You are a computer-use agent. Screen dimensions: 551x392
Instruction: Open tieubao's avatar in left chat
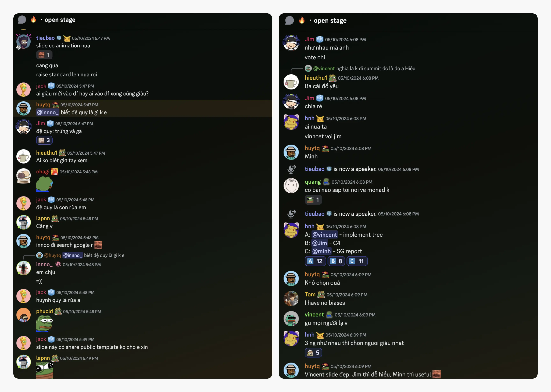(23, 42)
